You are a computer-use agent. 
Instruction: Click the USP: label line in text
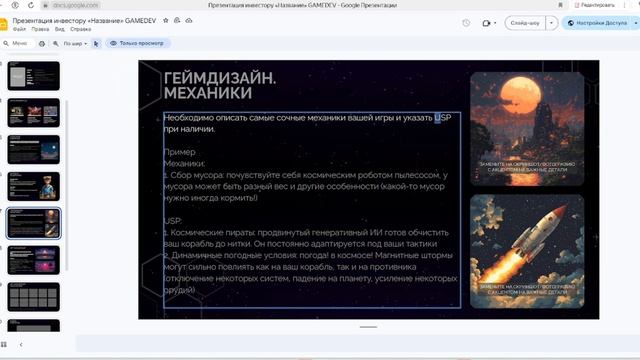[x=173, y=221]
